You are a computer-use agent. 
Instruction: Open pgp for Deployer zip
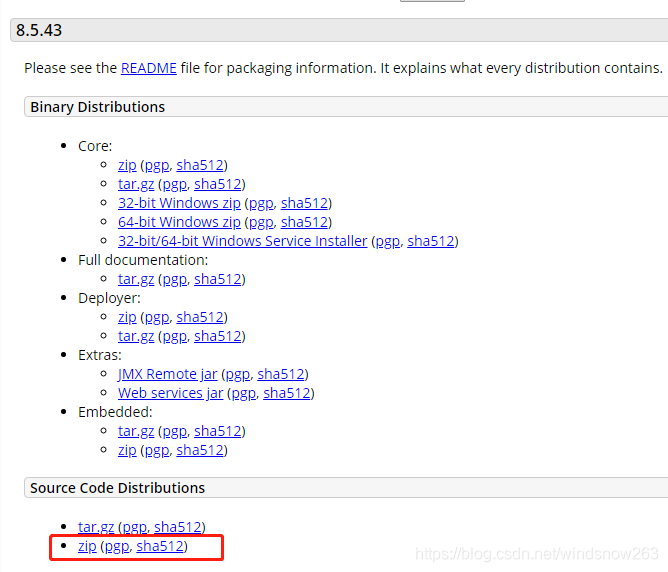click(157, 317)
